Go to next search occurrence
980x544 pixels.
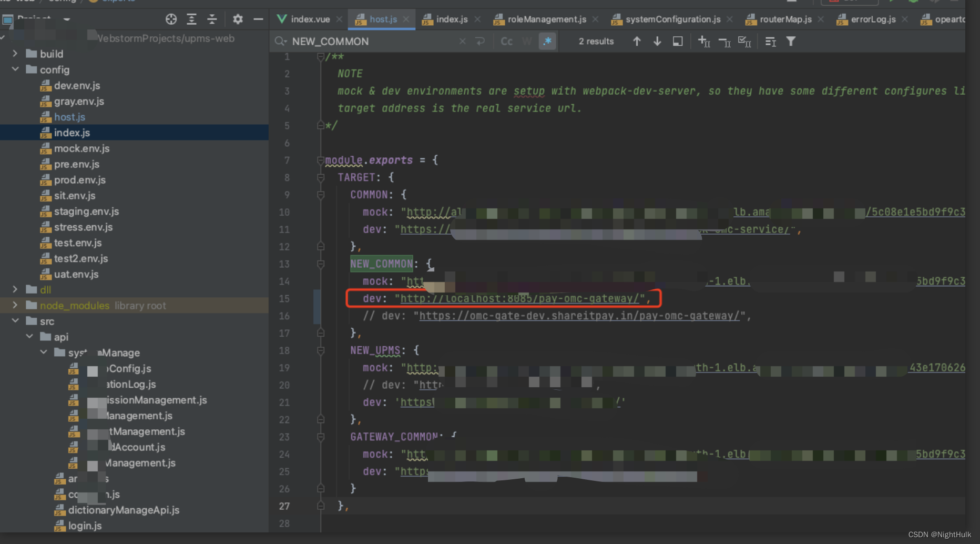click(x=657, y=41)
